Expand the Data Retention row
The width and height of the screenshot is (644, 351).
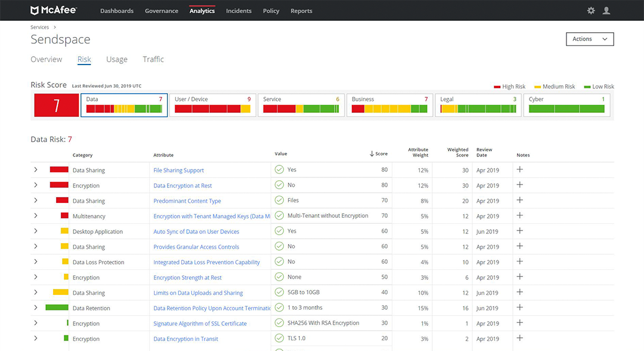36,308
